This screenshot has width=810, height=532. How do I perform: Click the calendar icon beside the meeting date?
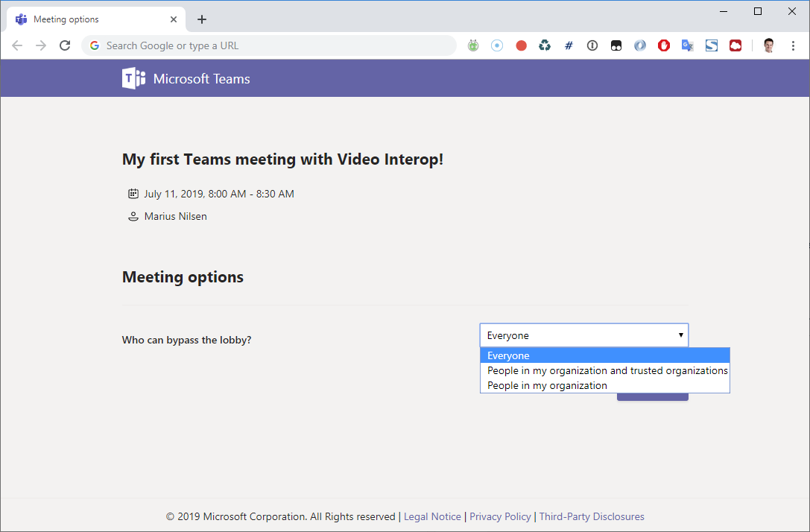pos(133,194)
